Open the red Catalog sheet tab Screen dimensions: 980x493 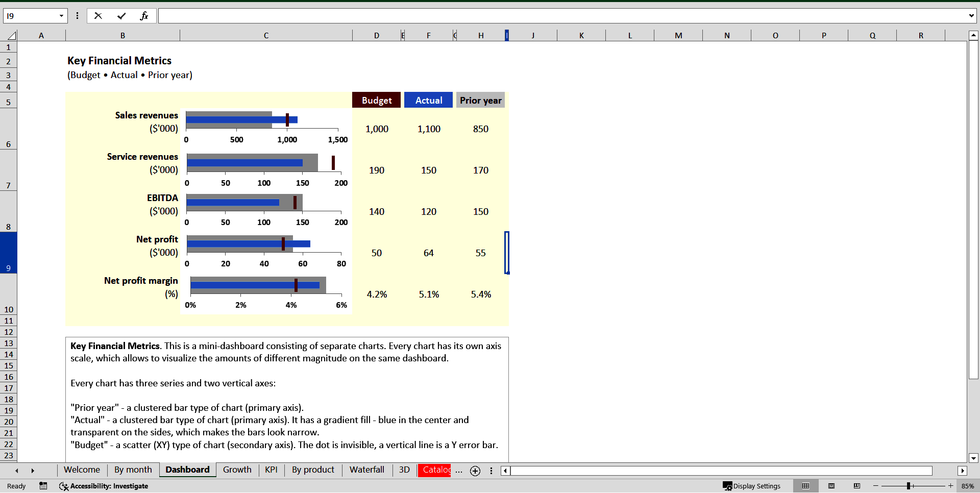click(434, 470)
